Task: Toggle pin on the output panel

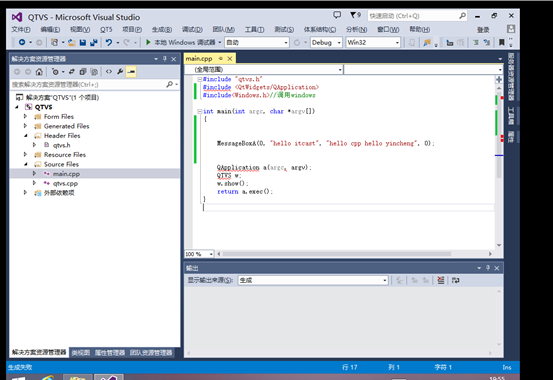Action: coord(488,268)
